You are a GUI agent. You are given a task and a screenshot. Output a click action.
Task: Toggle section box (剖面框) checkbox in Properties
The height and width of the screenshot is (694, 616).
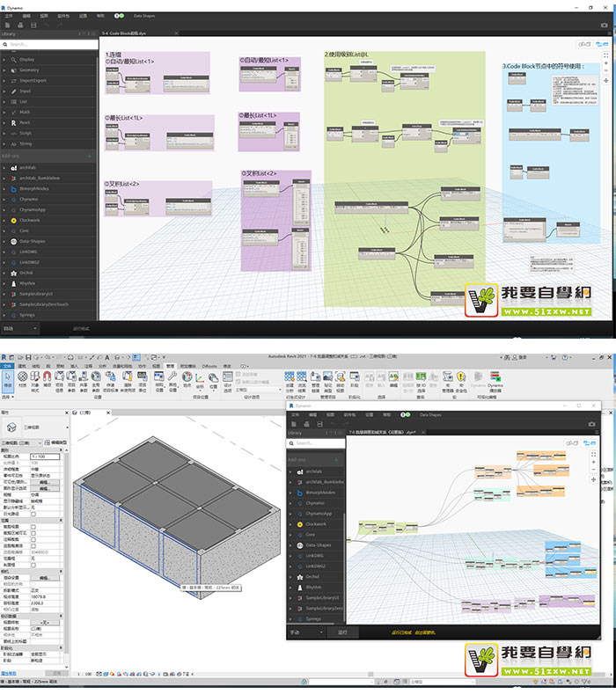[x=33, y=566]
